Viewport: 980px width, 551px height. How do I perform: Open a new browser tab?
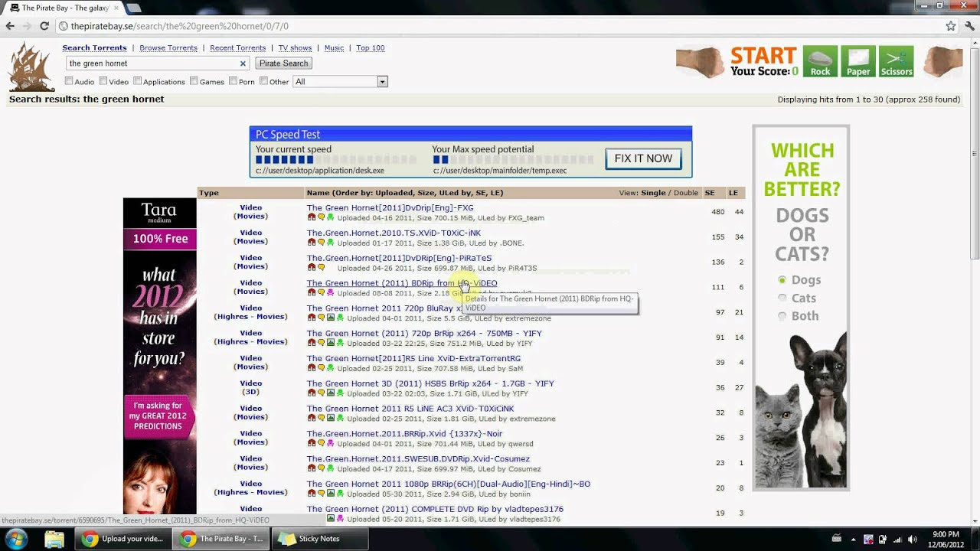133,8
